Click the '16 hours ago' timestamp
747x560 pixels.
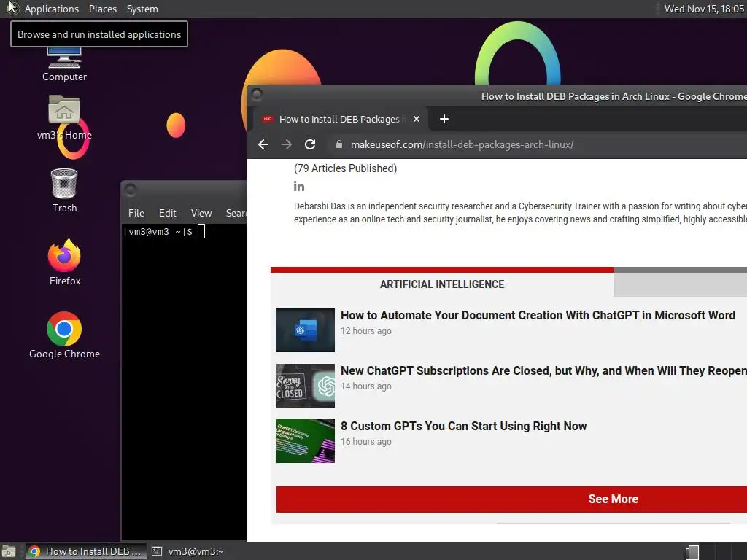click(x=366, y=441)
